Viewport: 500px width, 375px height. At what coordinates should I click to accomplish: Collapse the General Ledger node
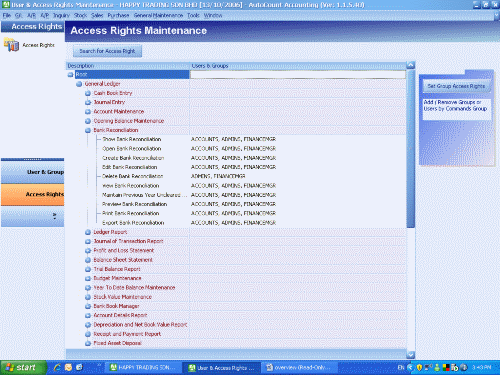point(79,84)
